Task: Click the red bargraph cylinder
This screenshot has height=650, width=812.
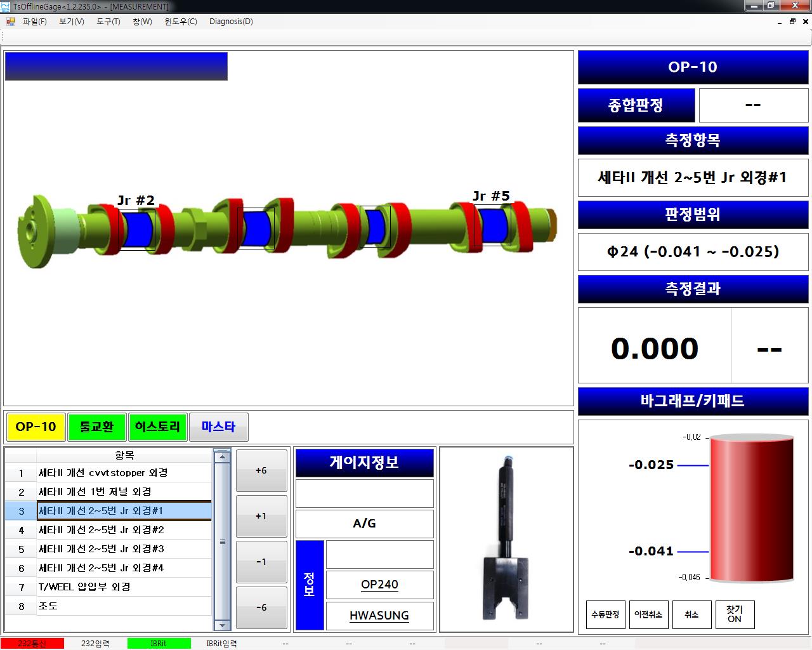Action: click(752, 508)
